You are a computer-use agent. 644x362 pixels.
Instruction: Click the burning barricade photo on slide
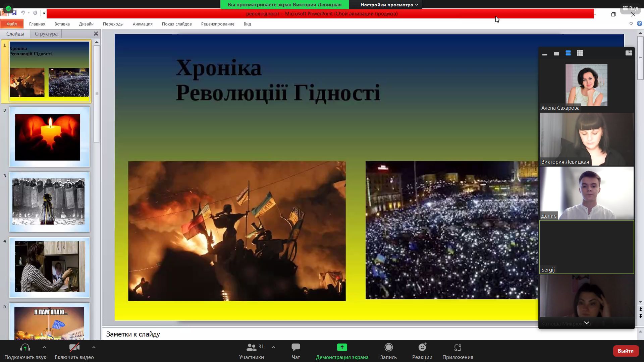(237, 231)
